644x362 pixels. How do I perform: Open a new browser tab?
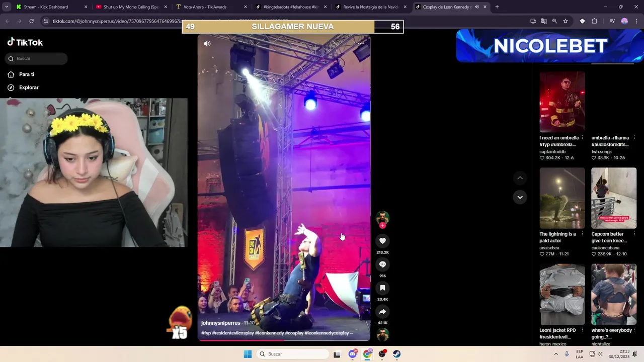pos(497,7)
